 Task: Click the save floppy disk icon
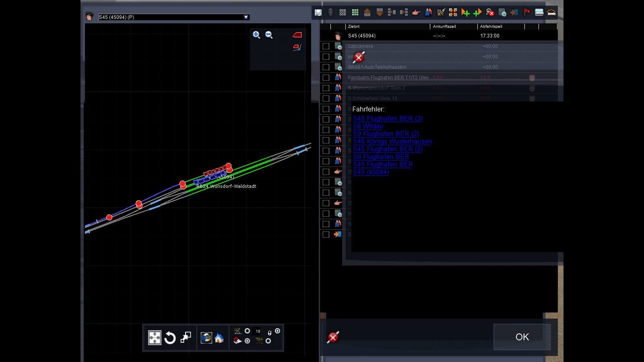318,12
